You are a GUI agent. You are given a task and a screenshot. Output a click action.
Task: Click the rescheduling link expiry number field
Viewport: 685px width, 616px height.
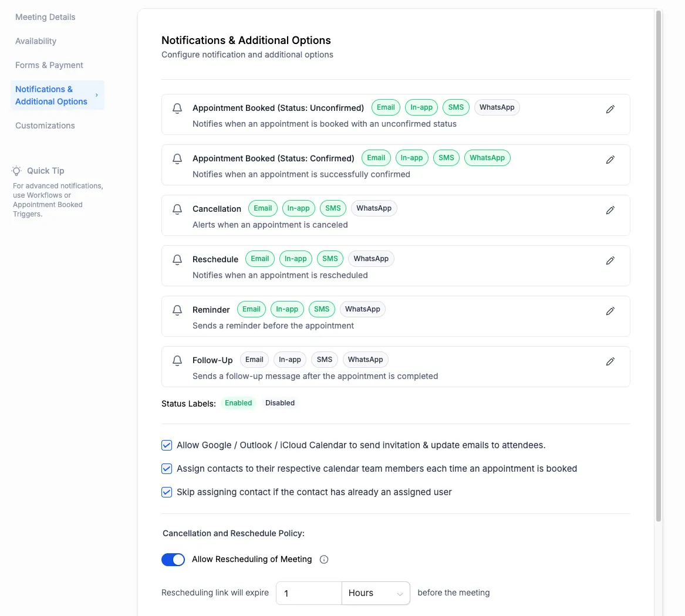tap(309, 593)
